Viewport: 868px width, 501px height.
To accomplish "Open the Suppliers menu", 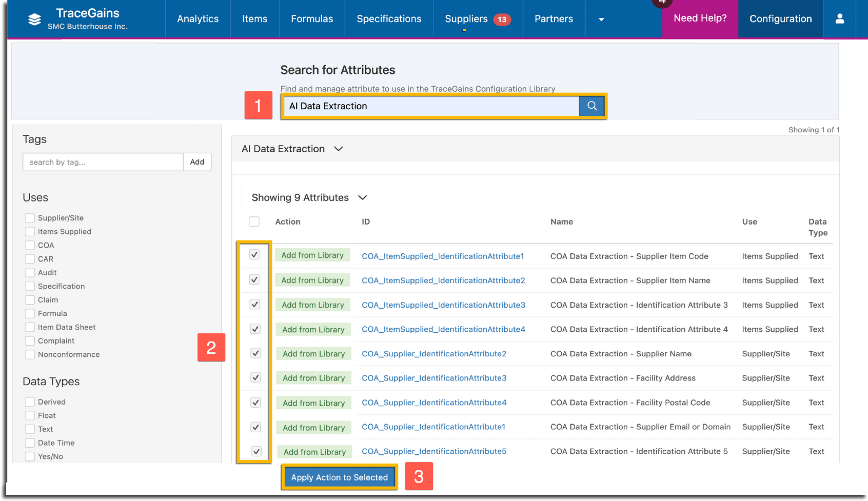I will [466, 18].
